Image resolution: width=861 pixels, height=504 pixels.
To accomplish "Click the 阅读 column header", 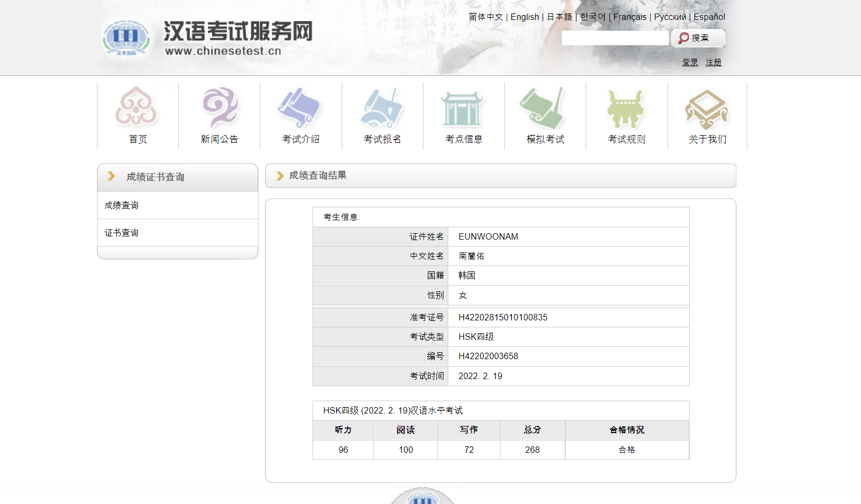I will click(406, 430).
